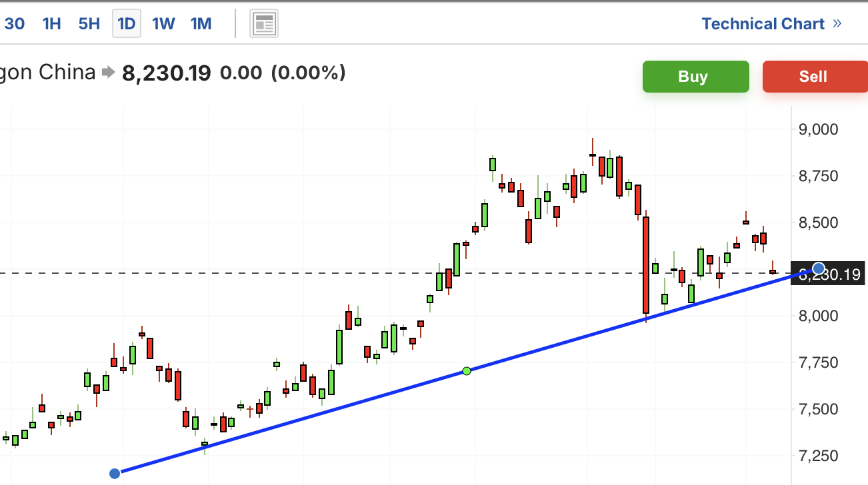Select the 5H timeframe
The image size is (868, 485).
coord(89,24)
